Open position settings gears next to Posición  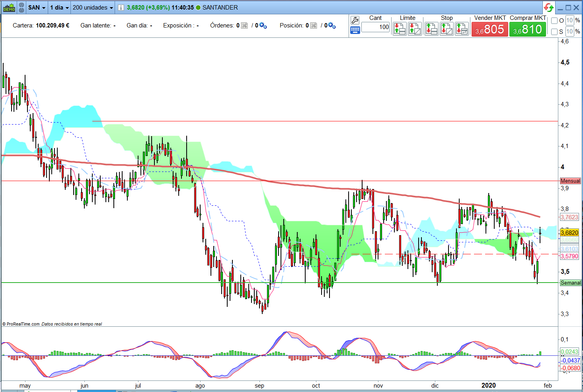click(332, 25)
